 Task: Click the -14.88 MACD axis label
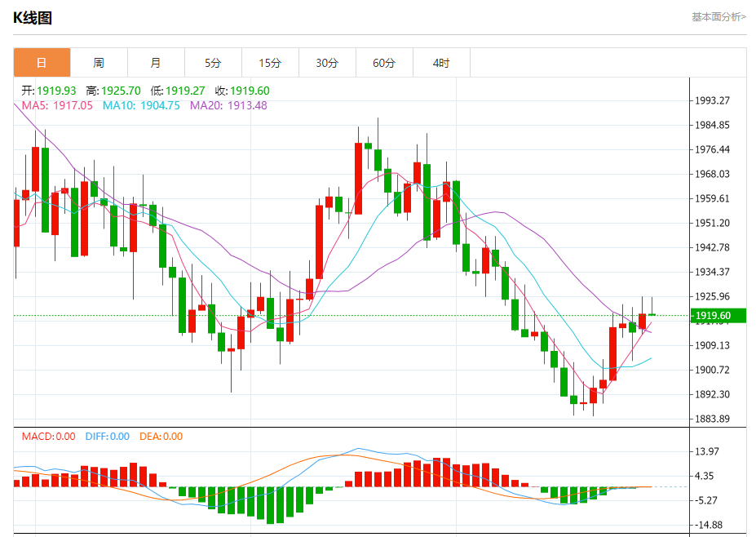tap(708, 525)
